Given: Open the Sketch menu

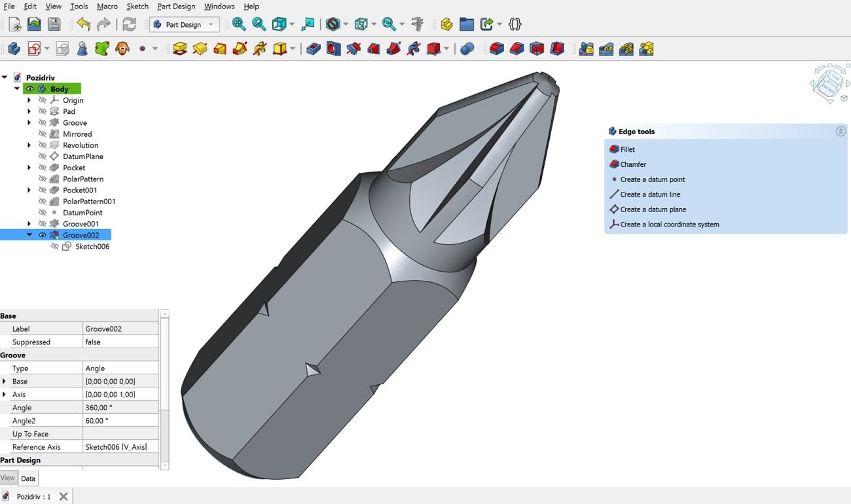Looking at the screenshot, I should tap(137, 7).
